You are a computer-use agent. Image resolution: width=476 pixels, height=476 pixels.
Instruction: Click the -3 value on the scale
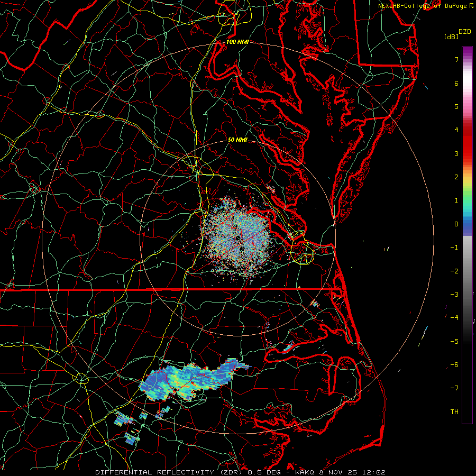454,295
